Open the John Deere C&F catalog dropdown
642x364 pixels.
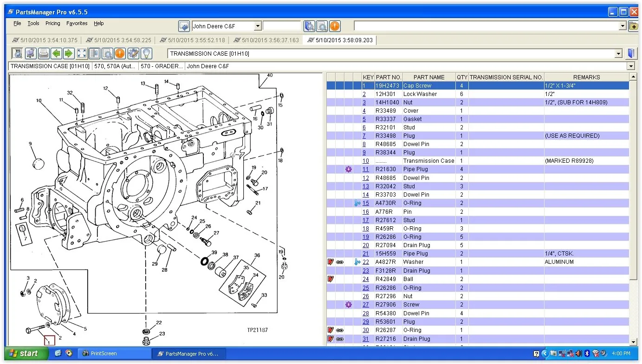[258, 26]
